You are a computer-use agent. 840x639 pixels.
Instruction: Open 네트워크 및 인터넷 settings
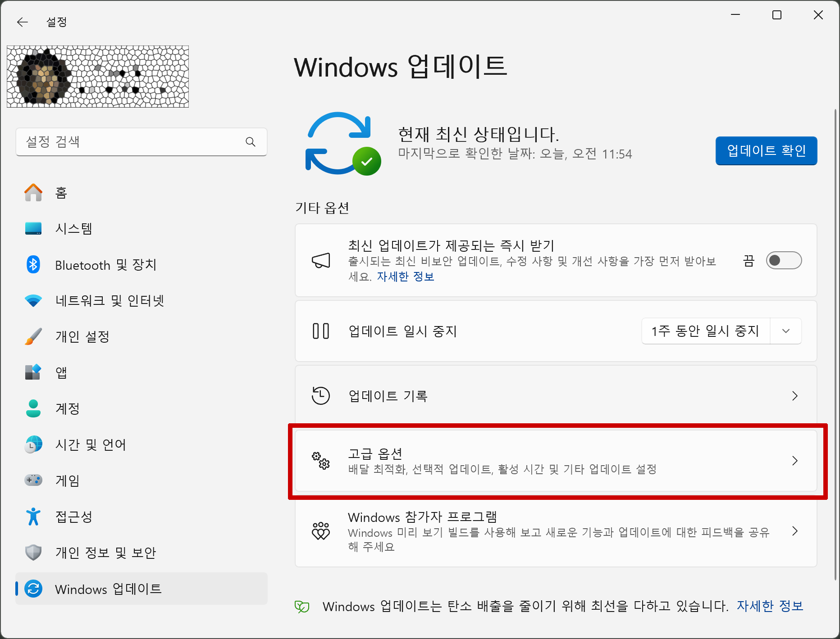pos(142,300)
